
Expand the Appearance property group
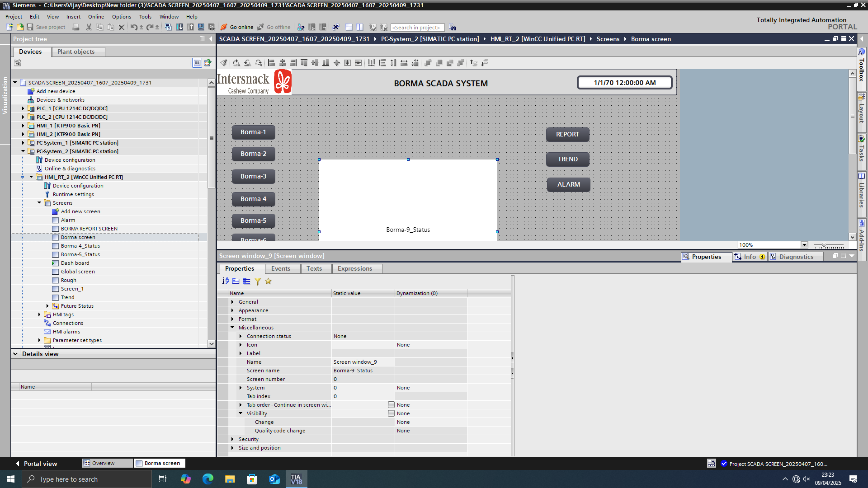(x=233, y=310)
